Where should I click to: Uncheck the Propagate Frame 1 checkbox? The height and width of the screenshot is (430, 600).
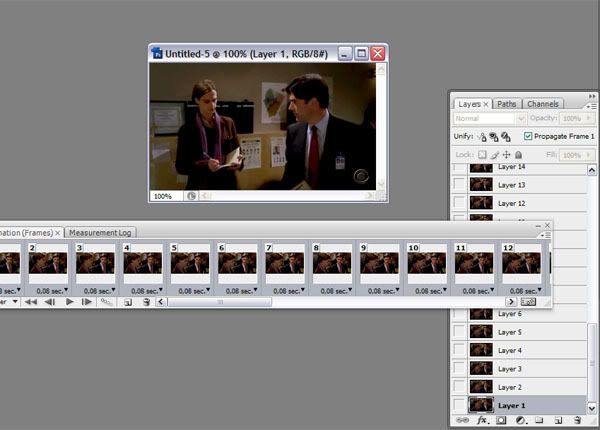point(528,136)
